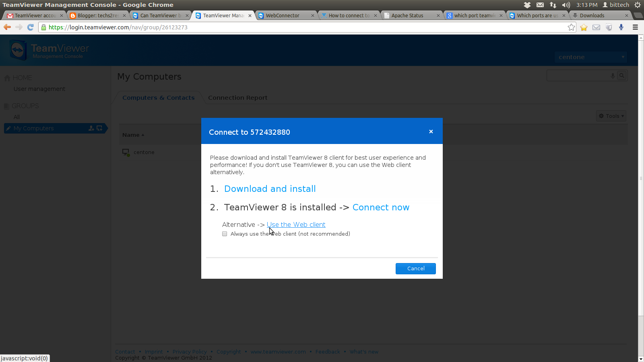Click the scrollbar down arrow
Viewport: 644px width, 362px height.
coord(641,359)
